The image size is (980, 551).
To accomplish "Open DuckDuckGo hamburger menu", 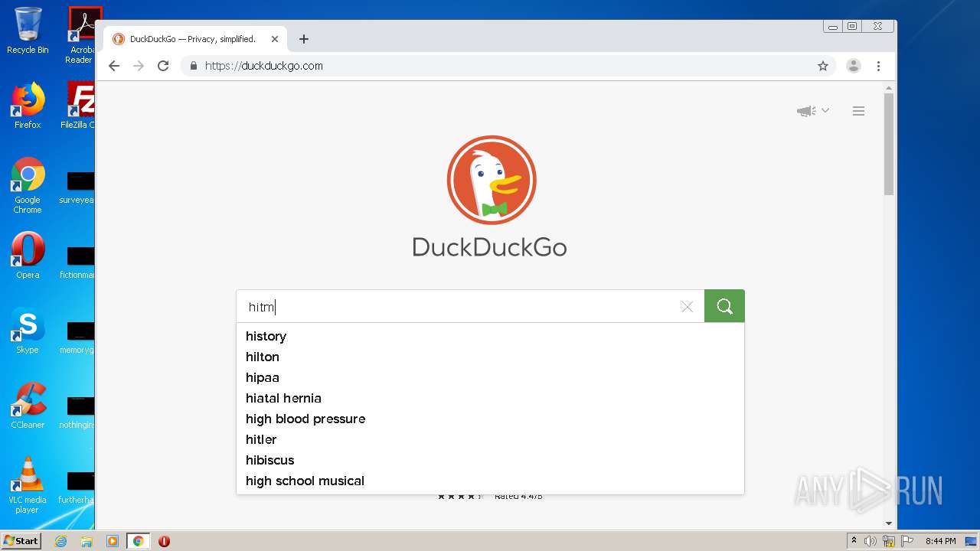I will click(x=858, y=111).
